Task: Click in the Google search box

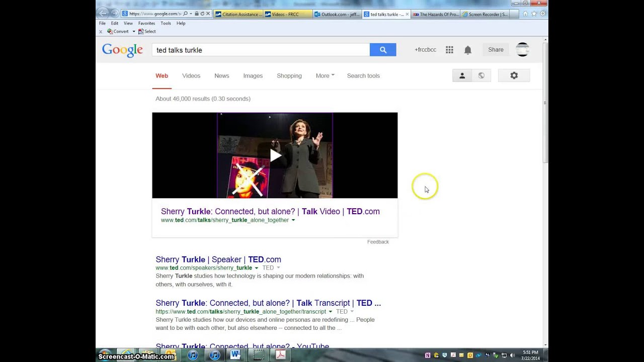Action: [x=261, y=50]
